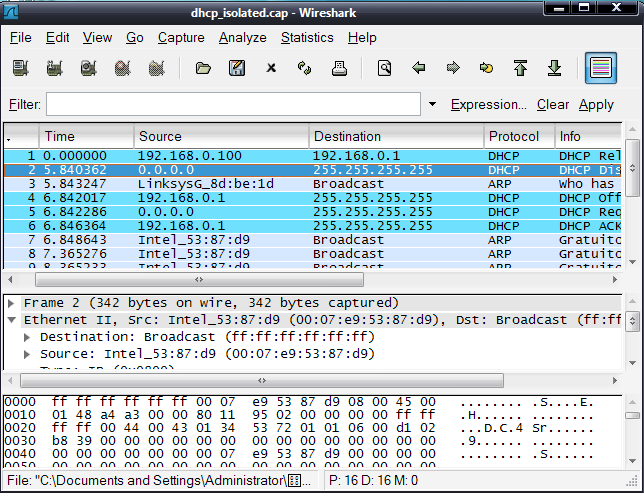
Task: Click status bar P: 16 D: 16 M: 0
Action: coord(373,480)
